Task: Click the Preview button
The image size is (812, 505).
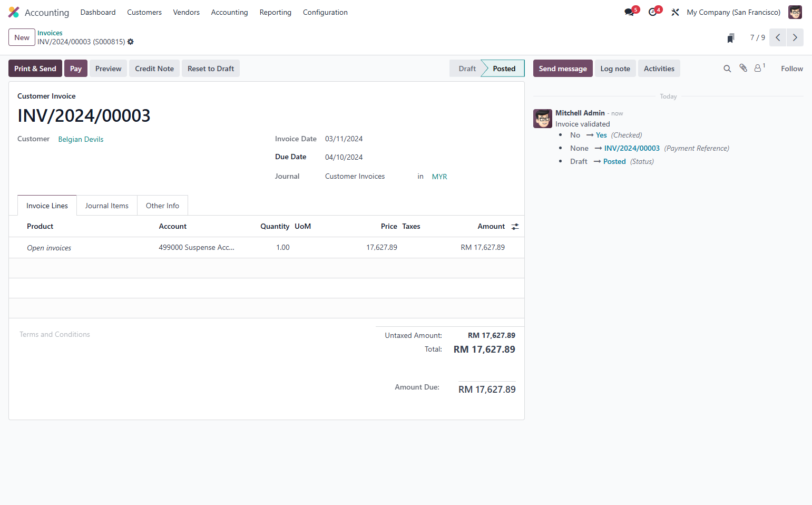Action: tap(109, 69)
